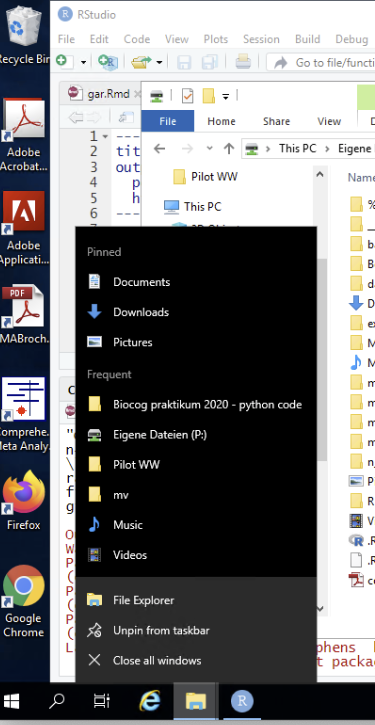Screen dimensions: 375x725
Task: Open the RStudio new file dropdown arrow
Action: tap(83, 61)
